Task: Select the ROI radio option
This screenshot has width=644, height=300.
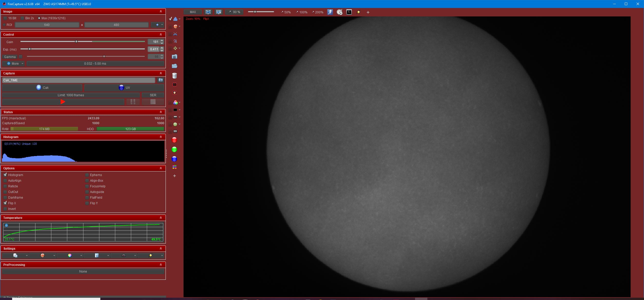Action: [4, 25]
